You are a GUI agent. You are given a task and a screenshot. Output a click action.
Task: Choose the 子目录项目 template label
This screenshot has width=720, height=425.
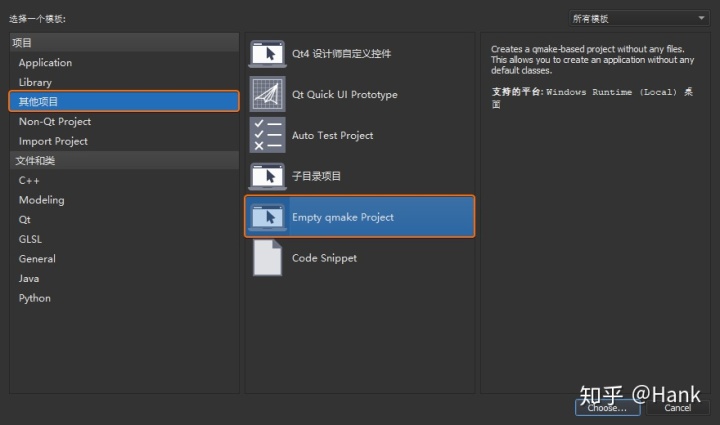click(316, 176)
